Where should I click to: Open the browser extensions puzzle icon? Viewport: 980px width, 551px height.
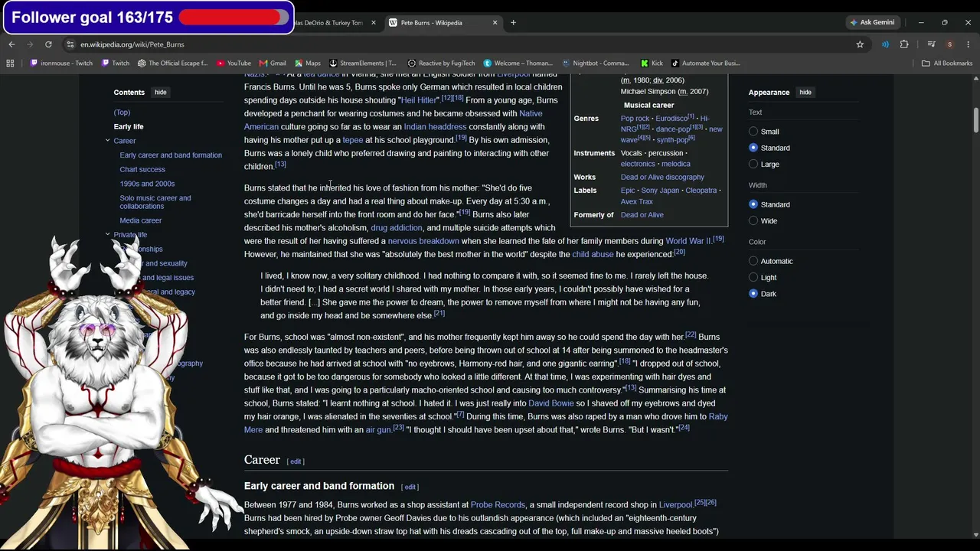coord(904,44)
